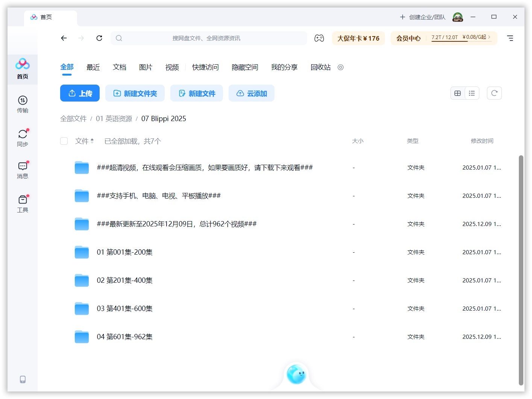Click the phone icon at sidebar bottom
532x399 pixels.
pos(23,379)
